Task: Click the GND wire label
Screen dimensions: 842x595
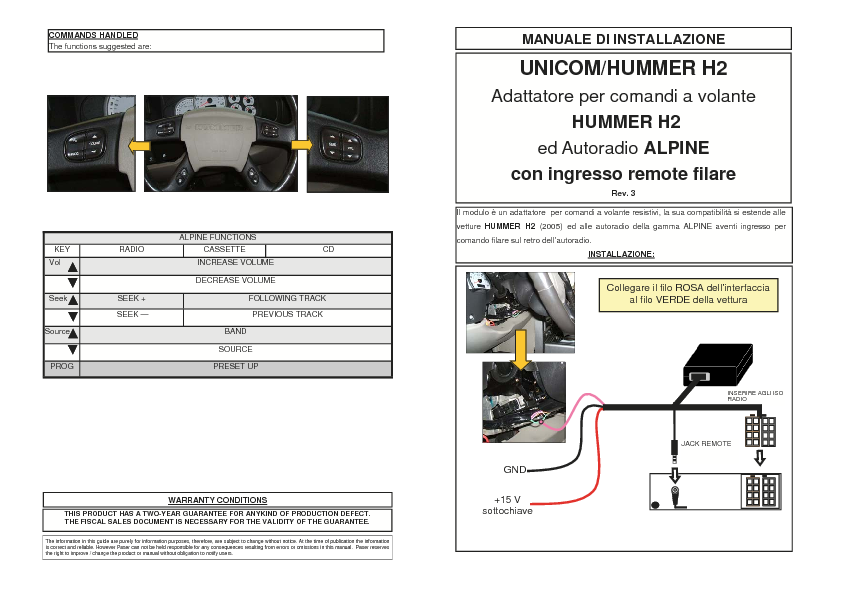Action: pyautogui.click(x=514, y=470)
